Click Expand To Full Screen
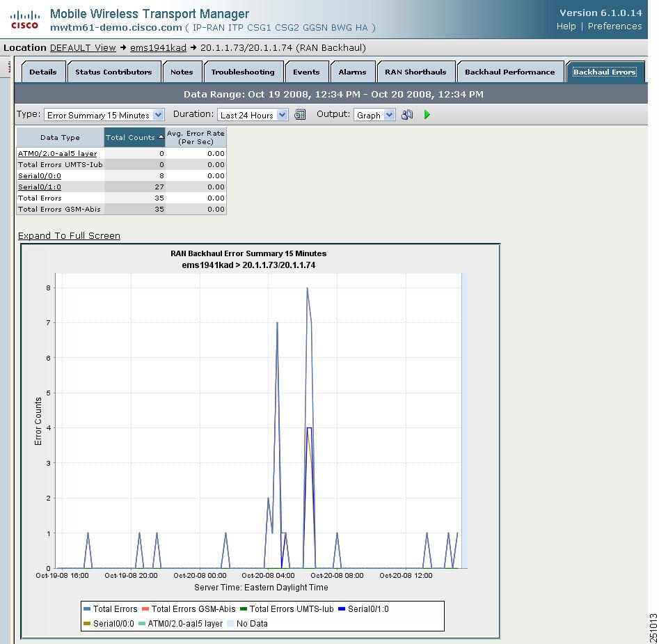Screen dimensions: 659x644 [69, 236]
